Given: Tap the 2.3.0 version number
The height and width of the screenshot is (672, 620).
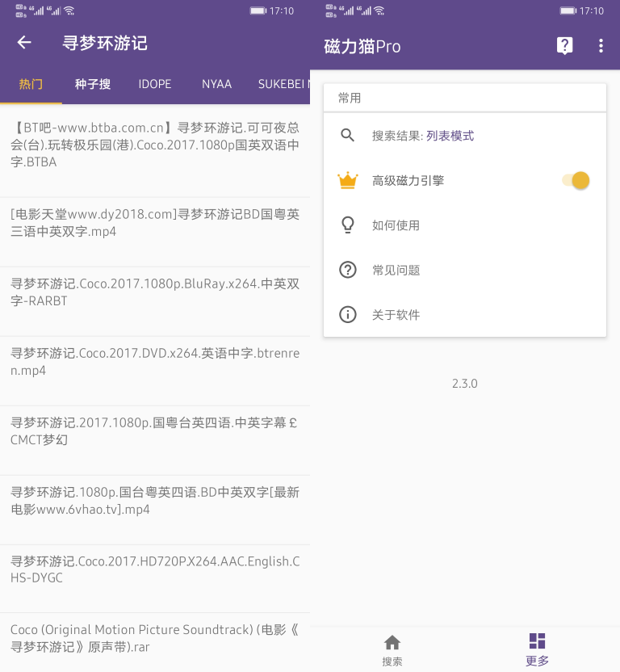Looking at the screenshot, I should [464, 383].
